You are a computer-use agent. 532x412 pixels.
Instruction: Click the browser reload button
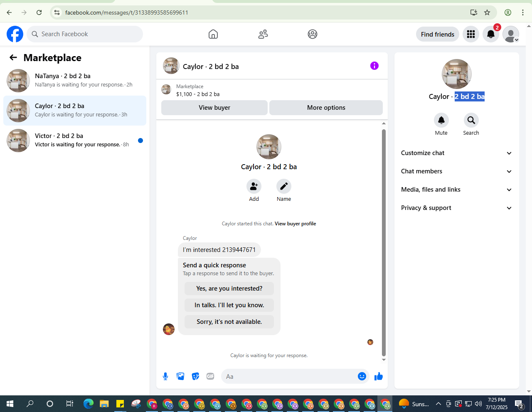pyautogui.click(x=39, y=12)
